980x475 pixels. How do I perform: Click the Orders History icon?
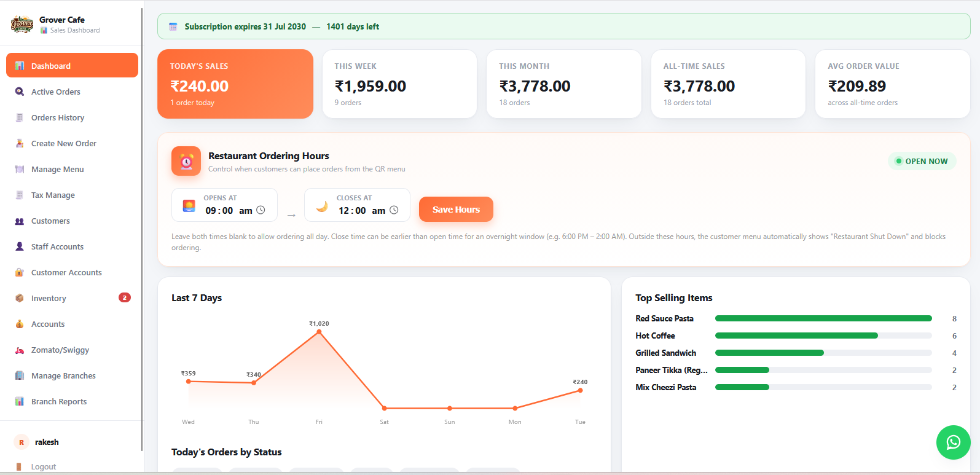[x=20, y=117]
